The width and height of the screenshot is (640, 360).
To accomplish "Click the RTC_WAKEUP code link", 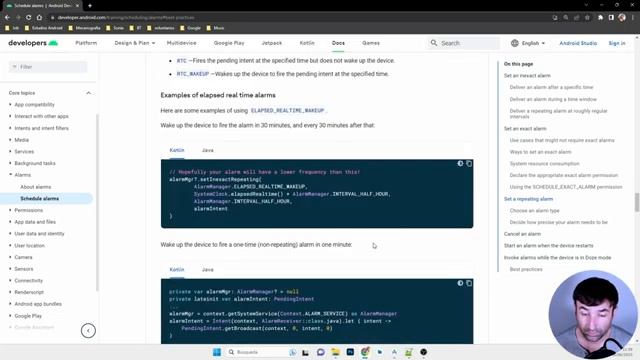I will click(193, 74).
